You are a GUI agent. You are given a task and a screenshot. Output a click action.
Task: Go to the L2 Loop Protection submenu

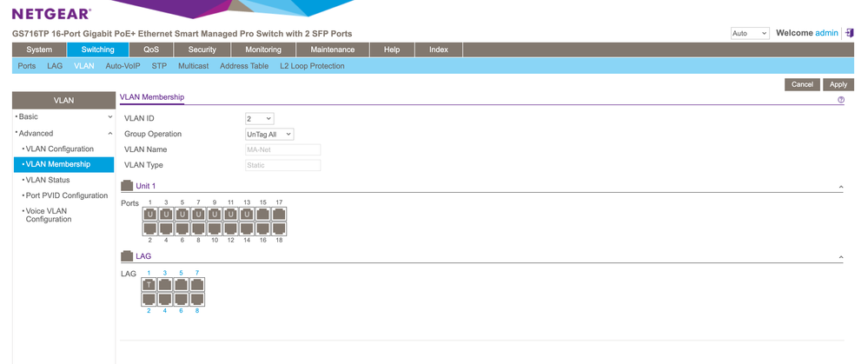click(312, 66)
